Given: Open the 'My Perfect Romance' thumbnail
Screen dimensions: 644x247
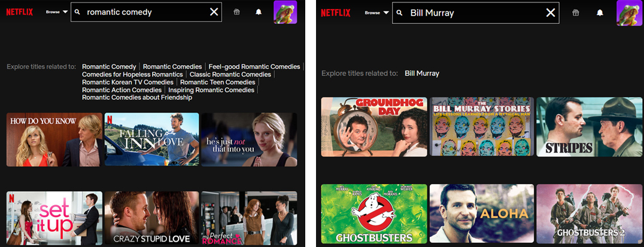Looking at the screenshot, I should [249, 218].
